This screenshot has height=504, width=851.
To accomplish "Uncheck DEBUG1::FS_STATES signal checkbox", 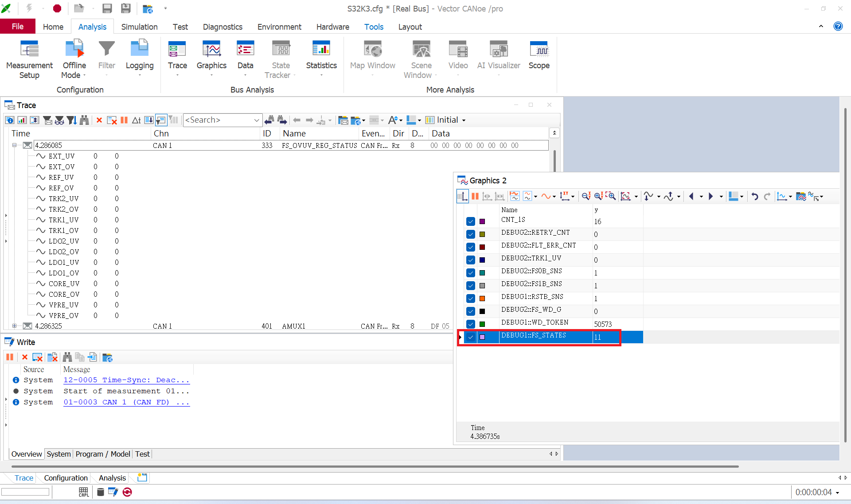I will tap(471, 337).
